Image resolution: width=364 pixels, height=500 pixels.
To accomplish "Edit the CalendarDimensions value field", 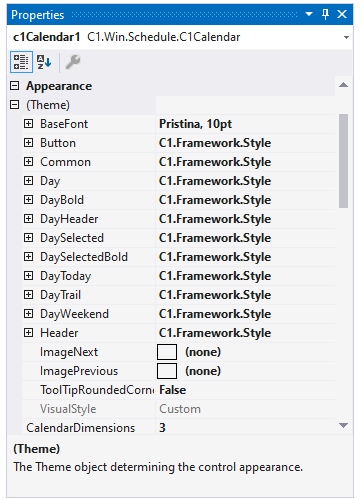I will [246, 428].
